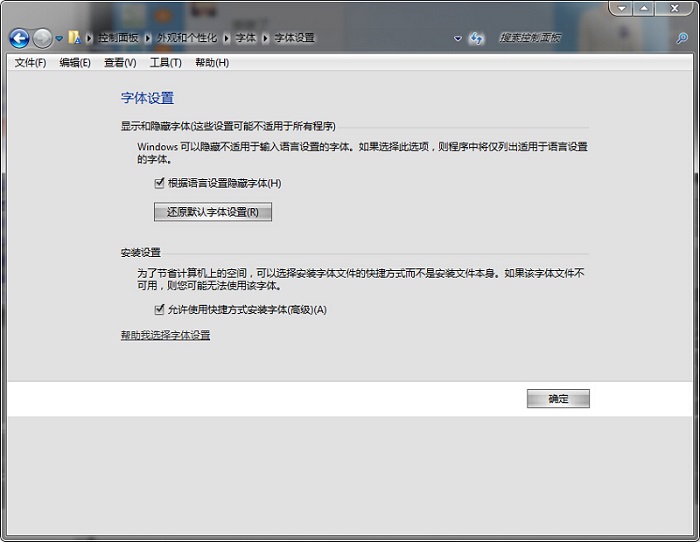
Task: Expand the arrow after 控制面板 breadcrumb
Action: click(148, 38)
